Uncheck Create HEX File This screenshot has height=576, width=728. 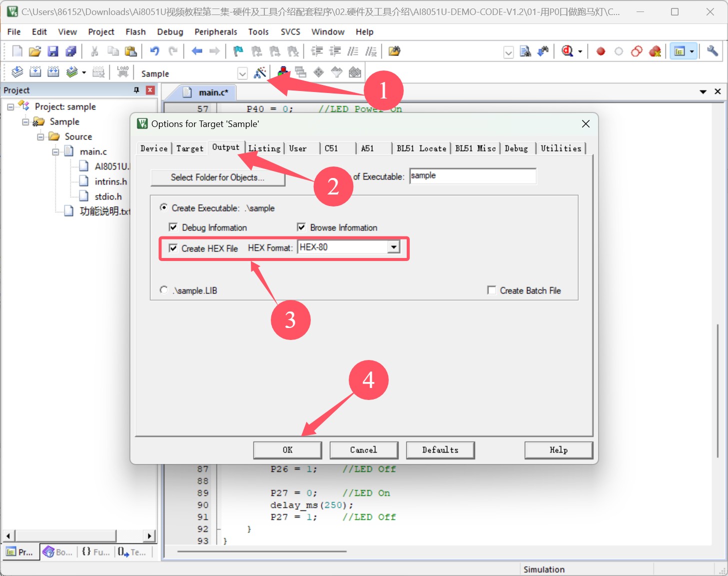(x=173, y=248)
